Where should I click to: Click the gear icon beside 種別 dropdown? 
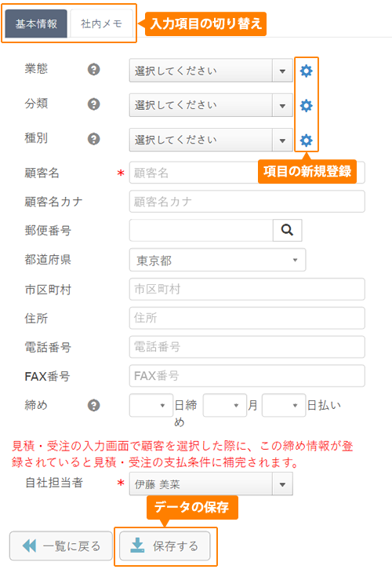(306, 140)
